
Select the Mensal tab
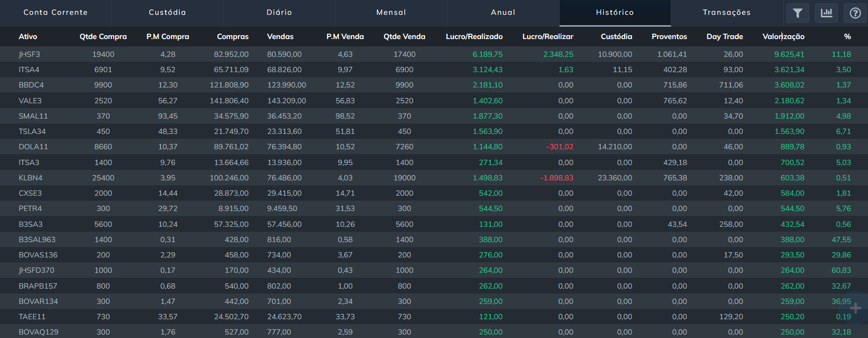391,12
